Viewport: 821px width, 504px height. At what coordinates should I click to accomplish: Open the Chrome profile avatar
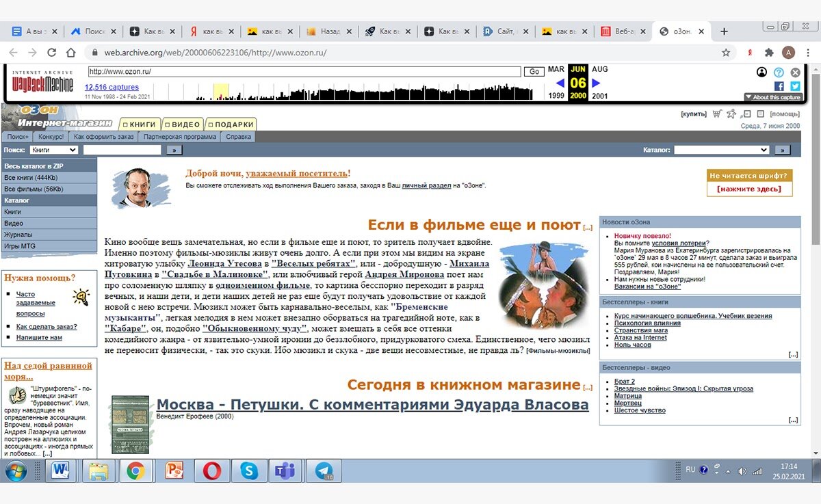788,53
